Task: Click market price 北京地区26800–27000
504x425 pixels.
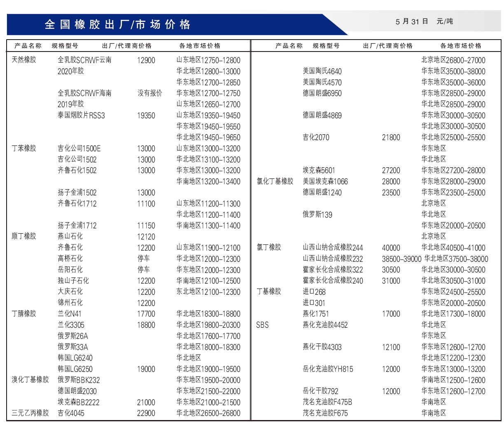Action: [x=453, y=60]
